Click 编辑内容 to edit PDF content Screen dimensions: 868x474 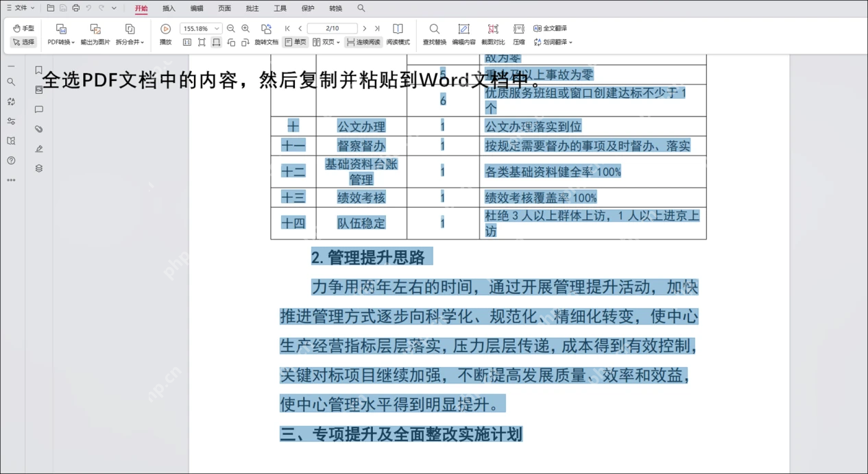point(463,33)
